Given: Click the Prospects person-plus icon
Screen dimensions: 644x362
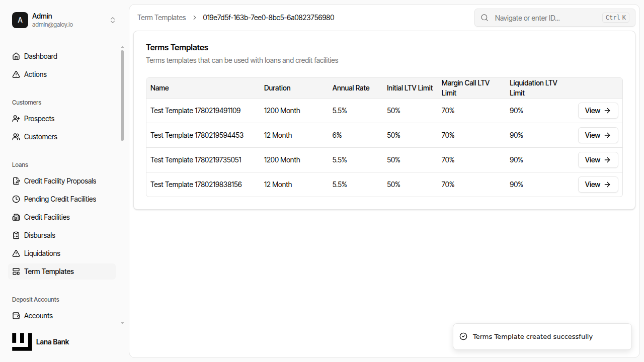Looking at the screenshot, I should pyautogui.click(x=16, y=119).
